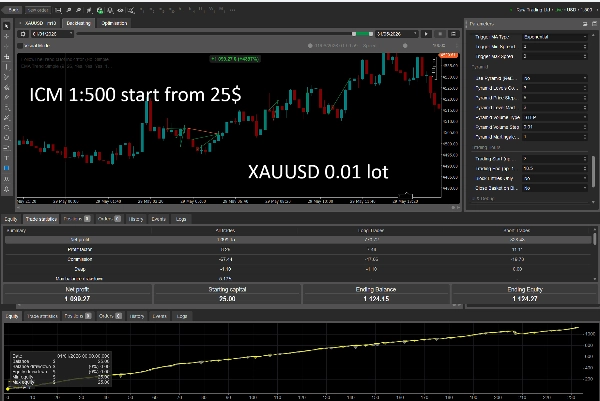Image resolution: width=600 pixels, height=401 pixels.
Task: Click the Back button in the top toolbar
Action: tap(13, 10)
